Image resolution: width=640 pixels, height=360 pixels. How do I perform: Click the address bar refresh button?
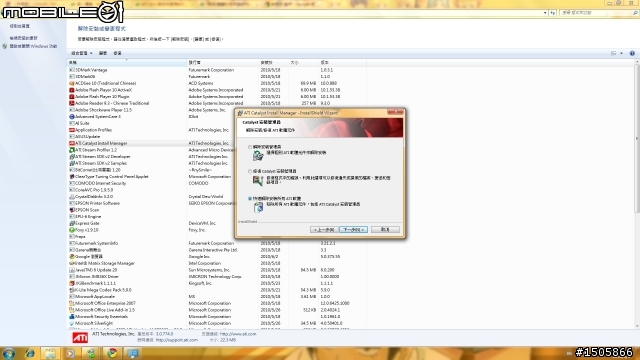553,13
